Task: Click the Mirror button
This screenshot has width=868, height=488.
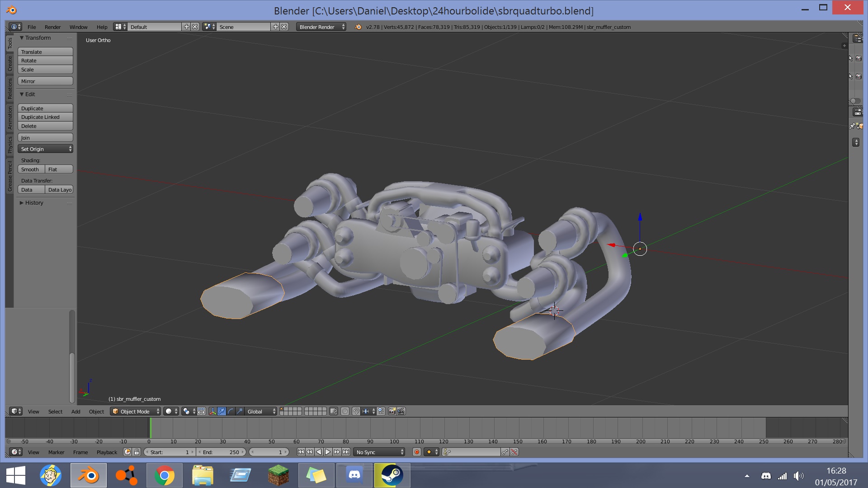Action: (x=45, y=81)
